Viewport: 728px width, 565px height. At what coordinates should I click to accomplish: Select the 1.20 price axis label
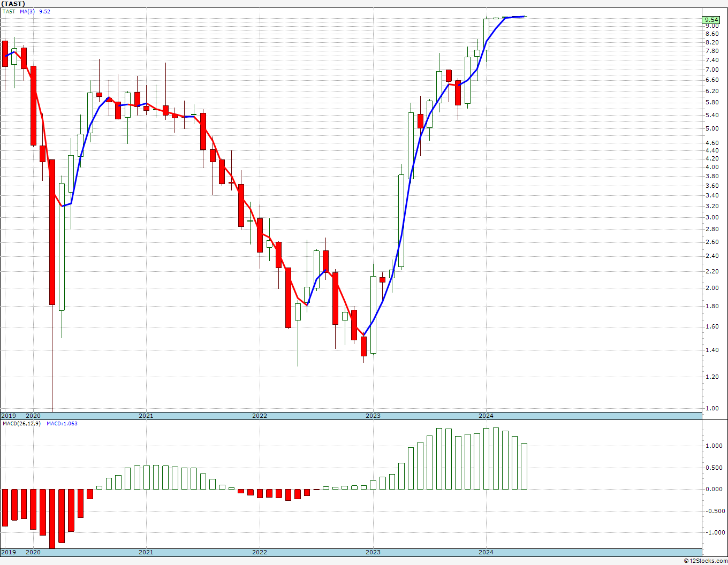pos(711,377)
